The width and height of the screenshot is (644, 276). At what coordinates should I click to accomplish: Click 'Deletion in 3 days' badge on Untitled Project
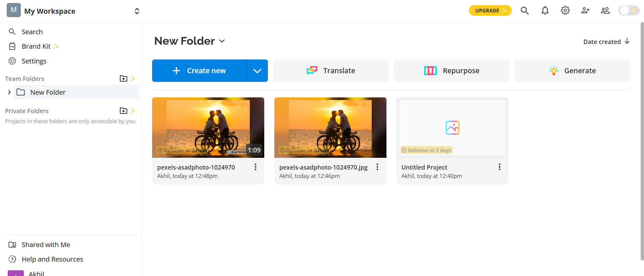click(x=426, y=150)
